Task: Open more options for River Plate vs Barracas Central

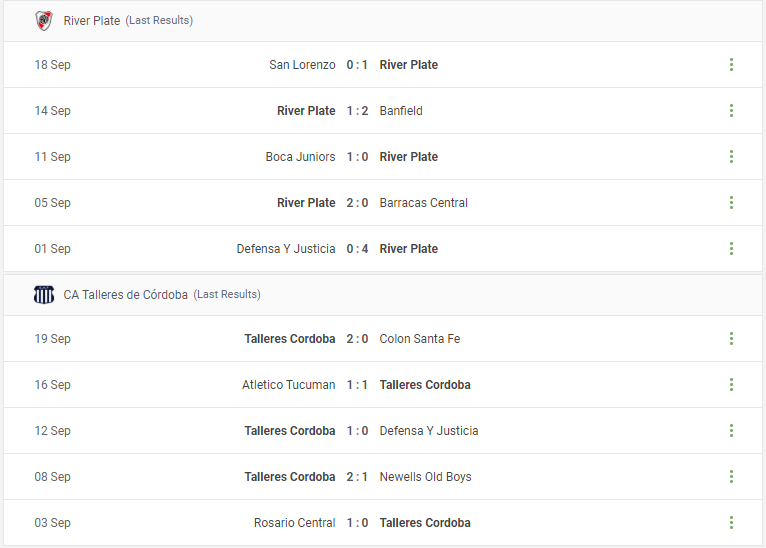Action: pos(731,202)
